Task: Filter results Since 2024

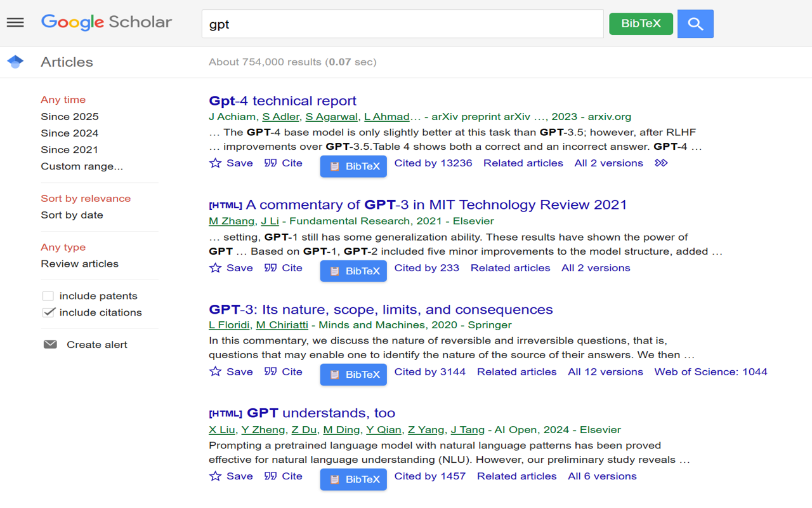Action: tap(70, 133)
